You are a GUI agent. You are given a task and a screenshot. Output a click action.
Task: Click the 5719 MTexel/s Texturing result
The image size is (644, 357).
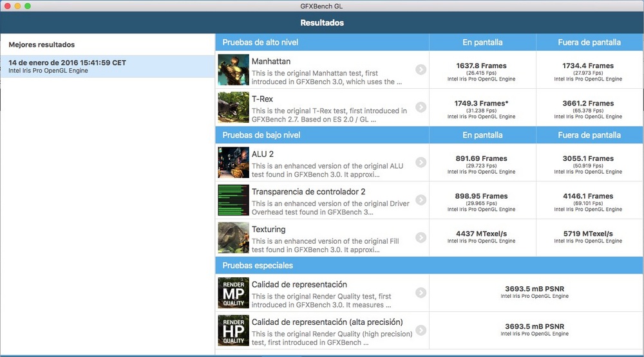[x=588, y=233]
